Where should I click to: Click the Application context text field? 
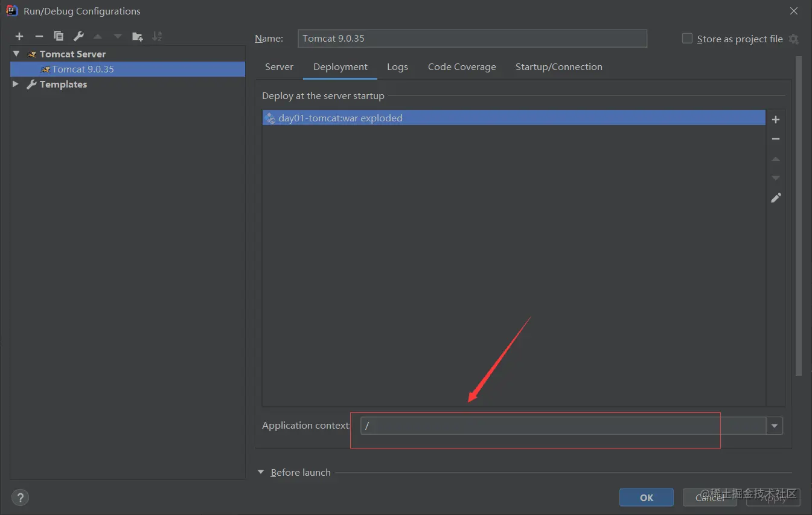[x=563, y=426]
